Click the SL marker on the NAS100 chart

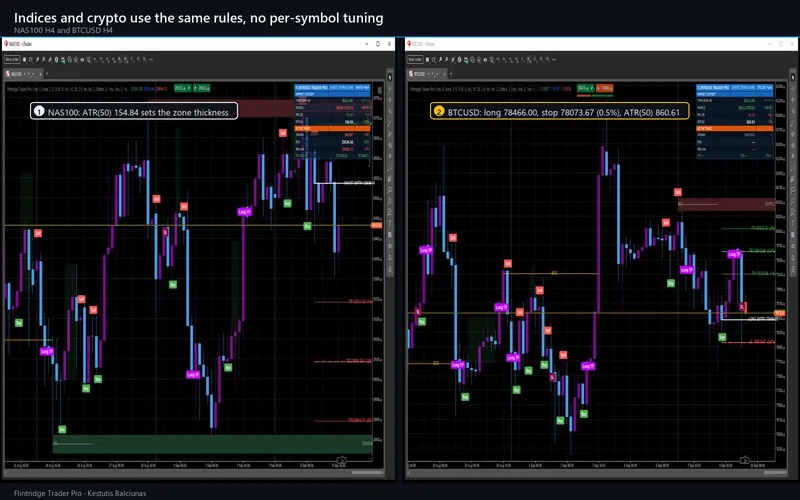point(165,232)
